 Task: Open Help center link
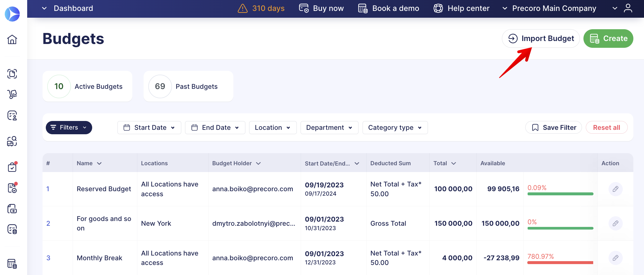[461, 8]
